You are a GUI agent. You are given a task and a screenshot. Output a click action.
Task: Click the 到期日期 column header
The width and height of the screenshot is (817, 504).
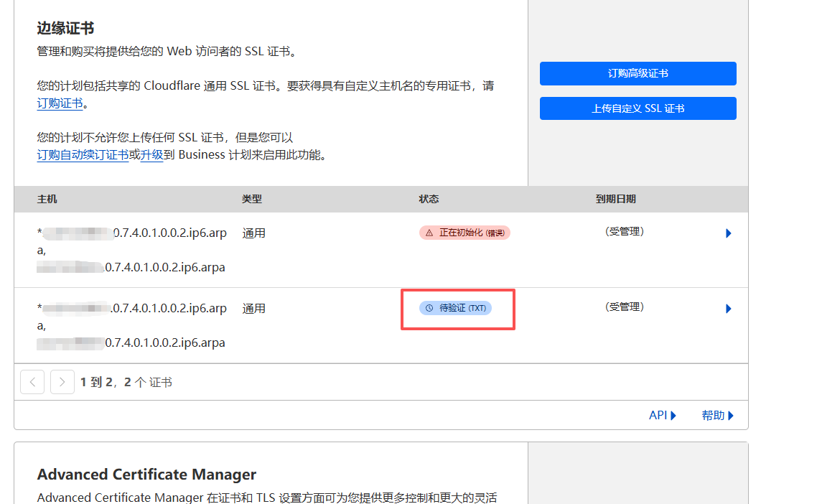tap(615, 199)
